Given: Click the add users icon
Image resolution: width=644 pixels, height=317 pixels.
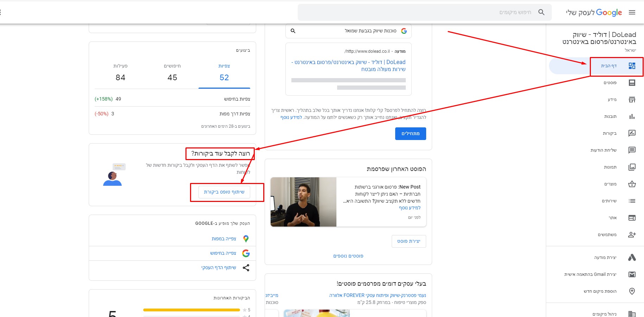Looking at the screenshot, I should click(632, 235).
